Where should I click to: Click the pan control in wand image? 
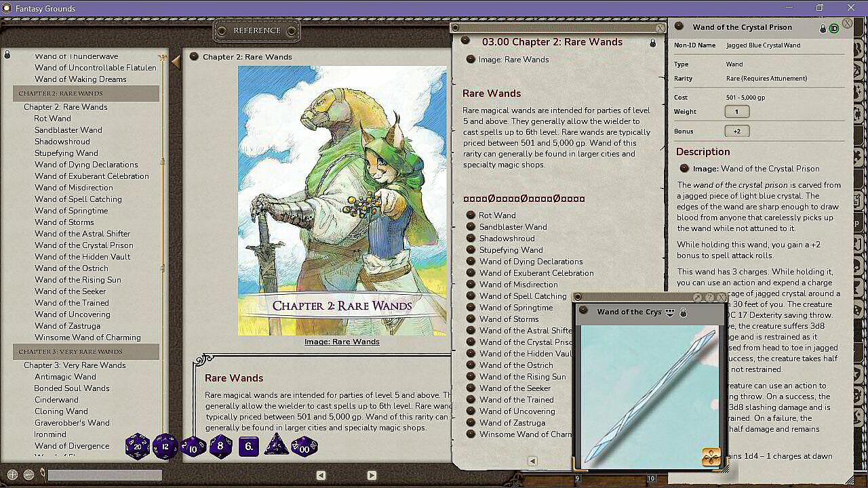[710, 457]
